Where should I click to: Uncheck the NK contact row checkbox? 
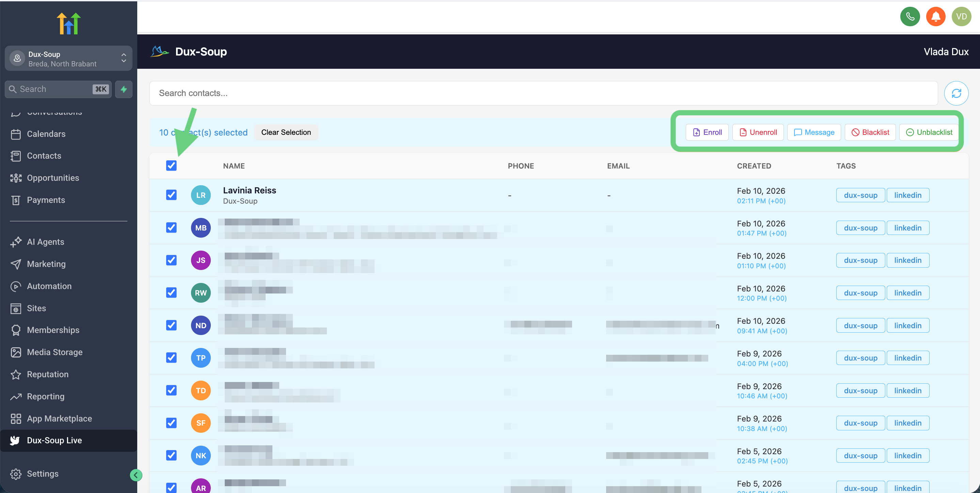click(171, 455)
